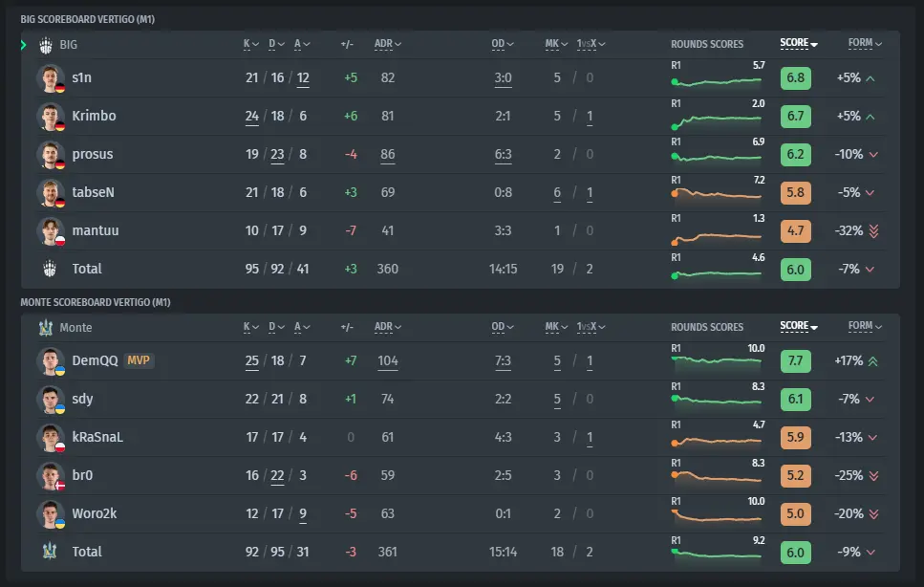Image resolution: width=924 pixels, height=587 pixels.
Task: Click mantuu round scores sparkline
Action: click(x=718, y=238)
